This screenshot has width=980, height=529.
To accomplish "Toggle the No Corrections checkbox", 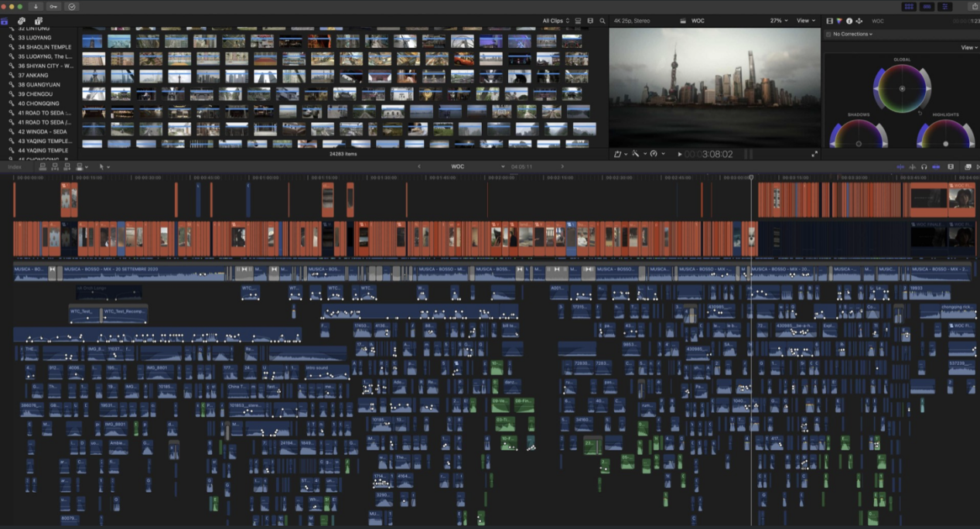I will coord(828,34).
